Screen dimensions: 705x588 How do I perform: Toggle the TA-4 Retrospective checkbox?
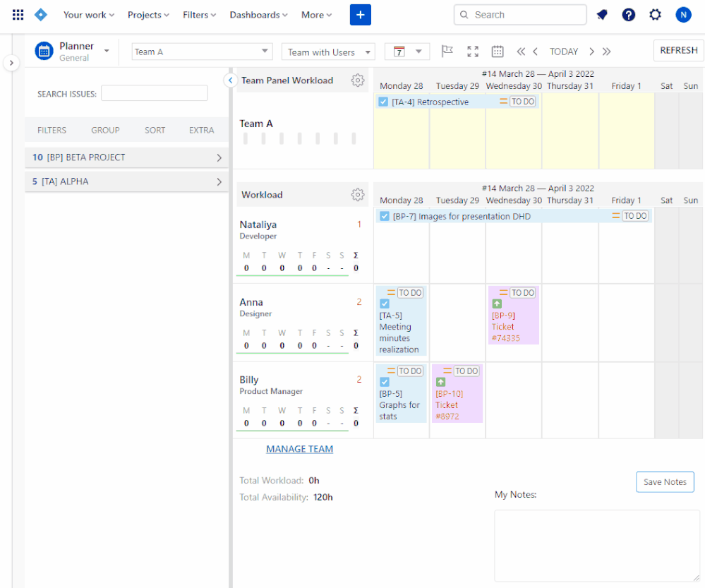coord(383,102)
